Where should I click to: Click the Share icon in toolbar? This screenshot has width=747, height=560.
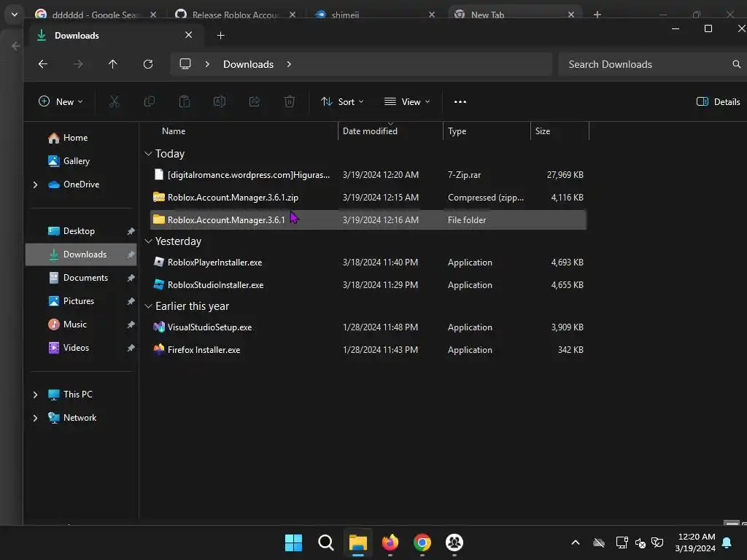(x=255, y=101)
